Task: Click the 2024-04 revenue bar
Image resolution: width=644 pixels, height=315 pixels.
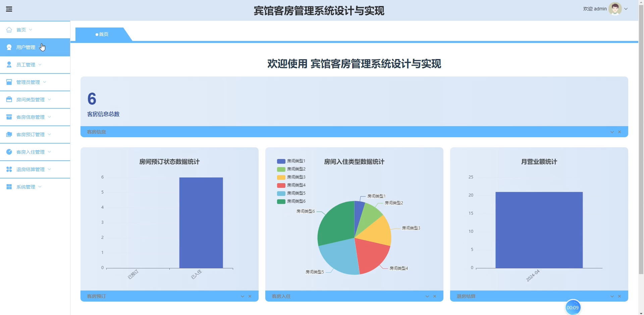Action: [x=539, y=230]
